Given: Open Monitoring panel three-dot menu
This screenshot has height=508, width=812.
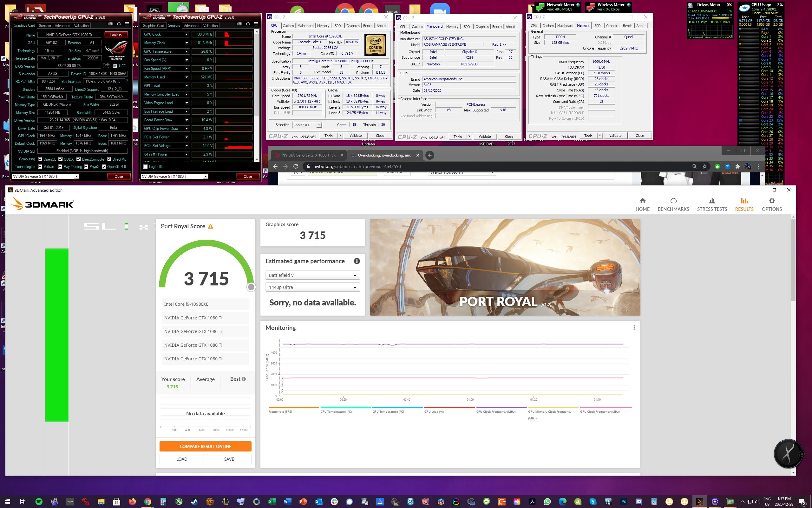Looking at the screenshot, I should (x=634, y=328).
